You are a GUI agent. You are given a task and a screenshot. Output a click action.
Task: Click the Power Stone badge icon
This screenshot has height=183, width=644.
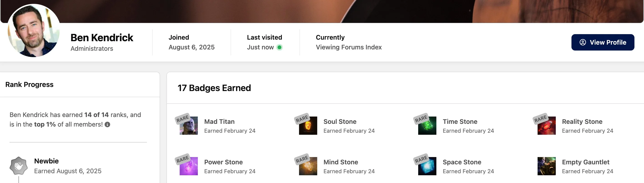[189, 166]
